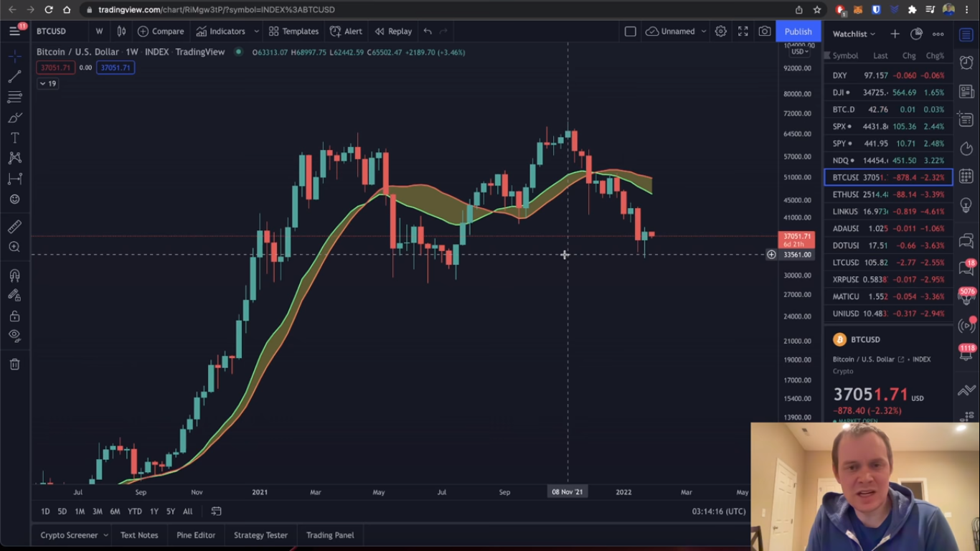
Task: Open the XABCD pattern tool
Action: [x=14, y=158]
